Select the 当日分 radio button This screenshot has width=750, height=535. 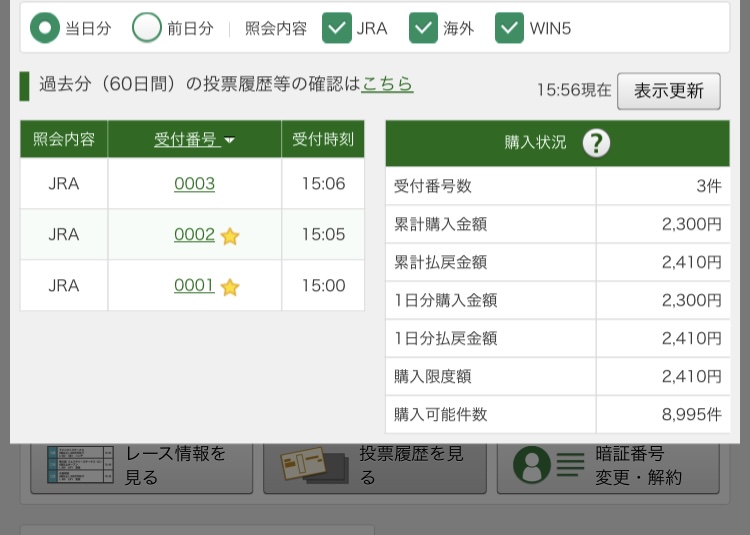pos(45,28)
